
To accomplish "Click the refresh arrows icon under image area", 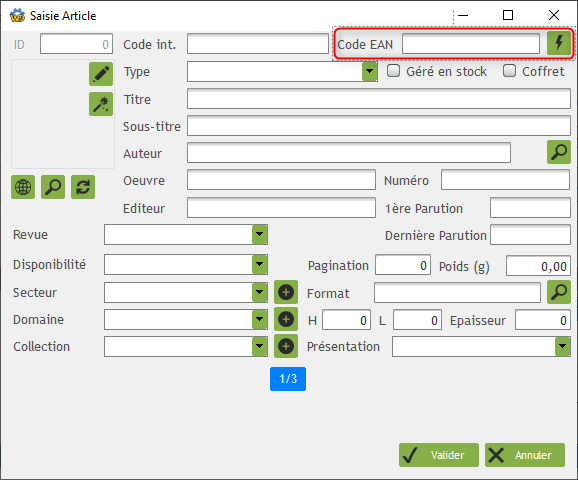I will coord(83,187).
